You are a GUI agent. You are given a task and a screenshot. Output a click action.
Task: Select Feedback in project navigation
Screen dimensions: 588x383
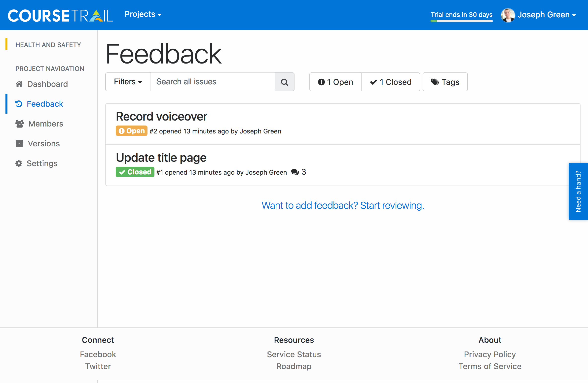[x=45, y=104]
